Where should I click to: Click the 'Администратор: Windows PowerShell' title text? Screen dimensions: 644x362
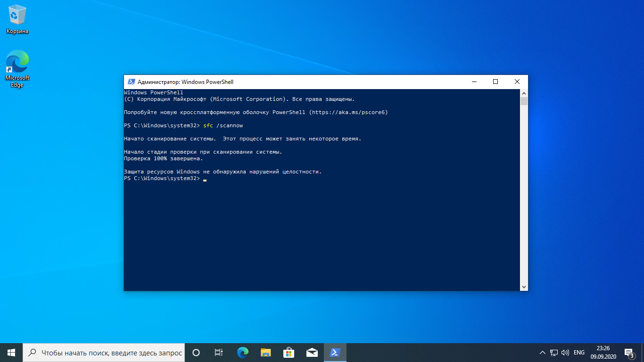pos(185,82)
